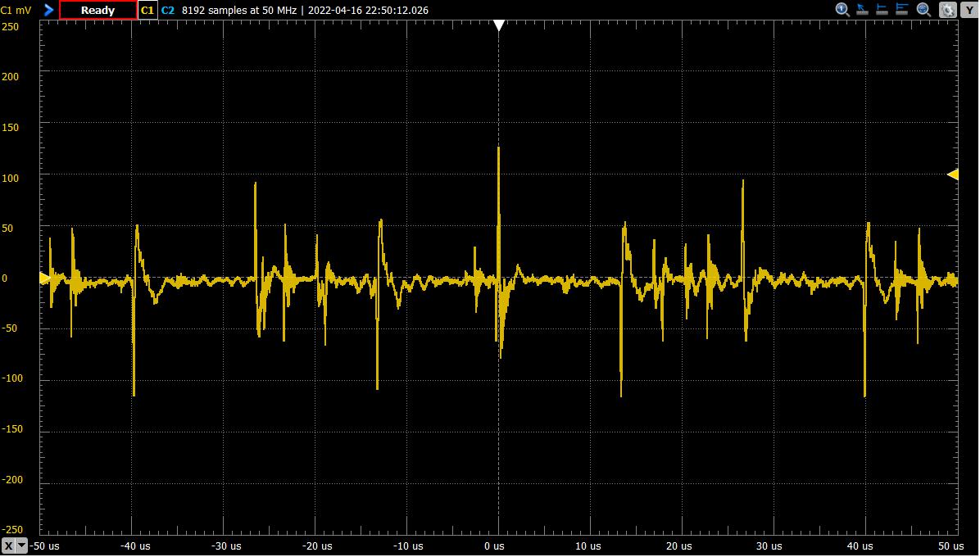
Task: Click the yellow C1 zero-level marker on left edge
Action: pos(44,278)
